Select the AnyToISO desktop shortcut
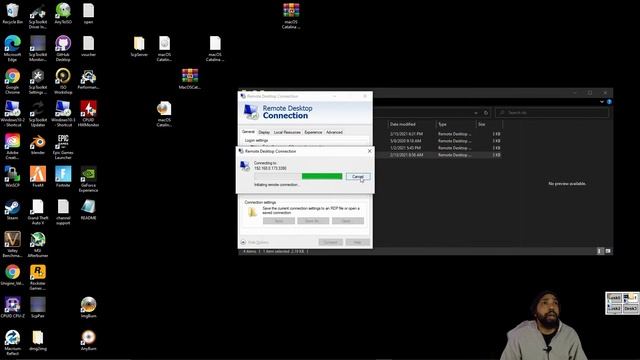Image resolution: width=640 pixels, height=360 pixels. click(x=63, y=13)
